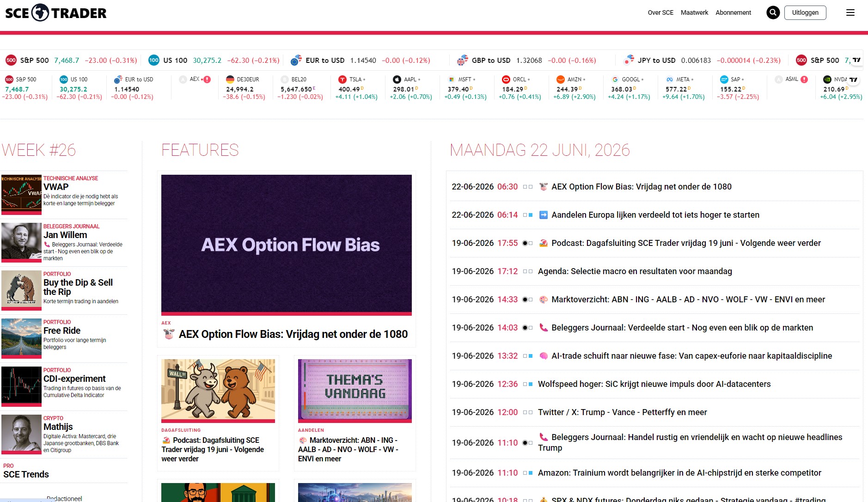Open the ORCL Oracle logo quote
Screen dimensions: 868x502
tap(506, 80)
